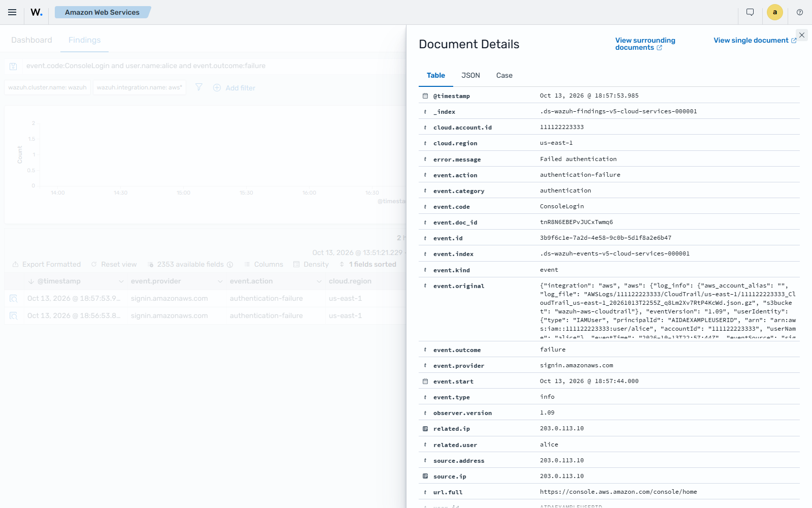This screenshot has height=508, width=812.
Task: Go to the Dashboard tab
Action: tap(31, 40)
